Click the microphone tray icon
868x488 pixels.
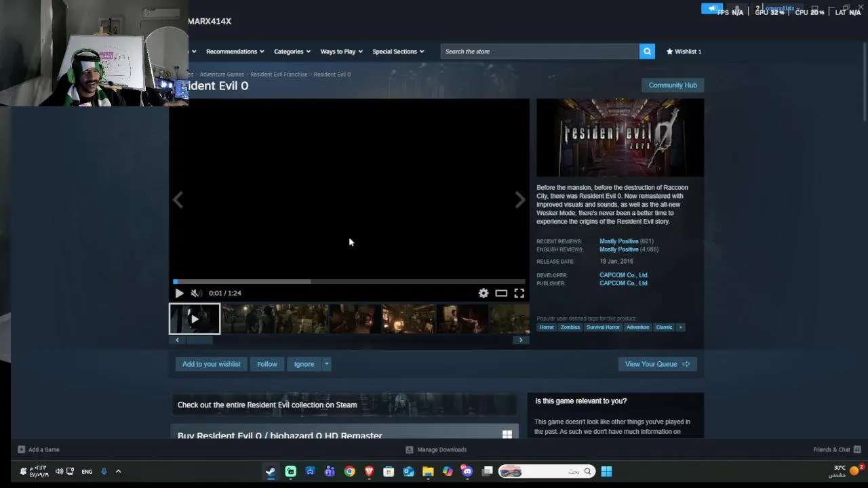coord(104,472)
